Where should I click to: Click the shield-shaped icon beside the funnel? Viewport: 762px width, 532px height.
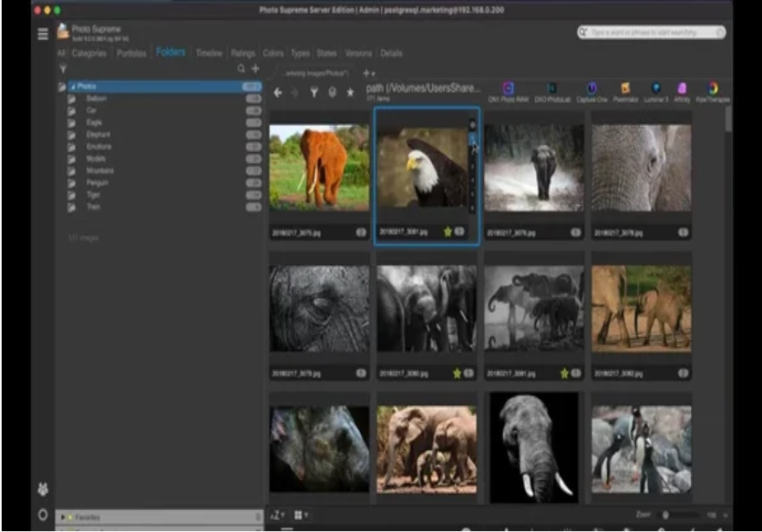click(x=333, y=92)
